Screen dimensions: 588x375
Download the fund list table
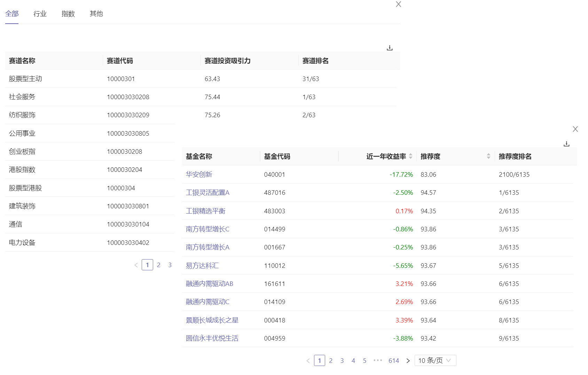[x=566, y=144]
